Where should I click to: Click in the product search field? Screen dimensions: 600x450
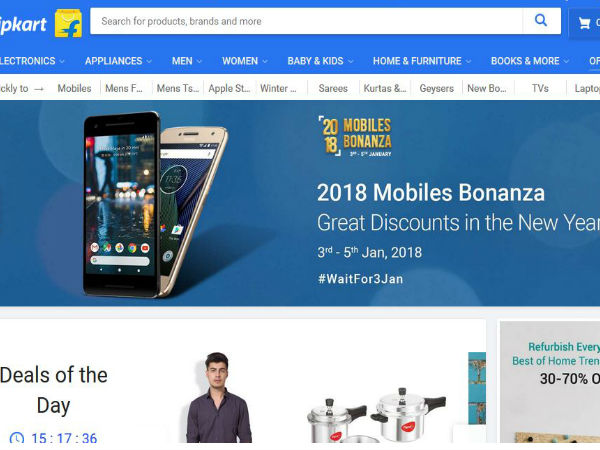[306, 21]
